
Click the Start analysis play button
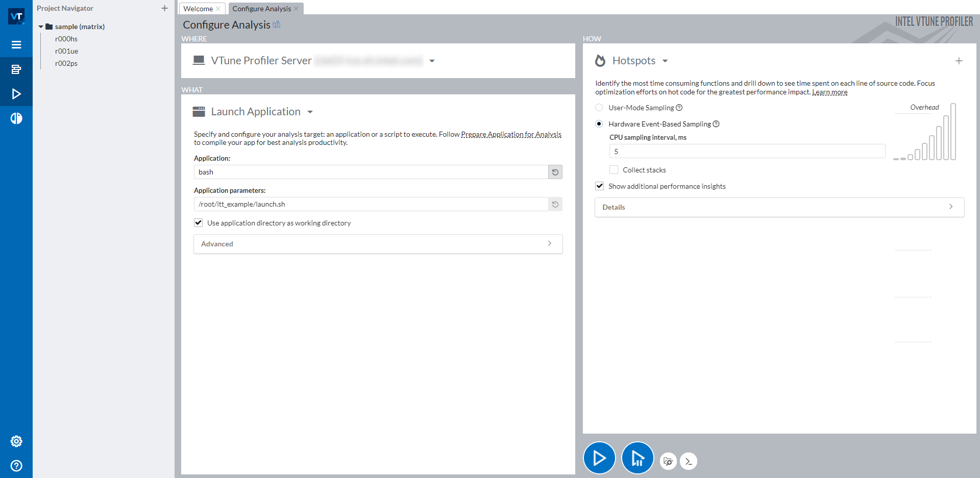tap(599, 458)
